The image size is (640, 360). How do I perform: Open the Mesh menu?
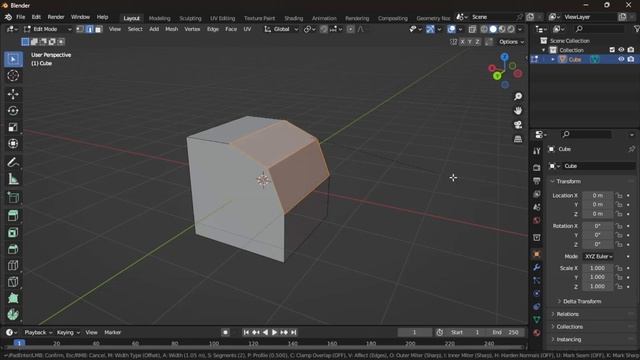pos(171,29)
